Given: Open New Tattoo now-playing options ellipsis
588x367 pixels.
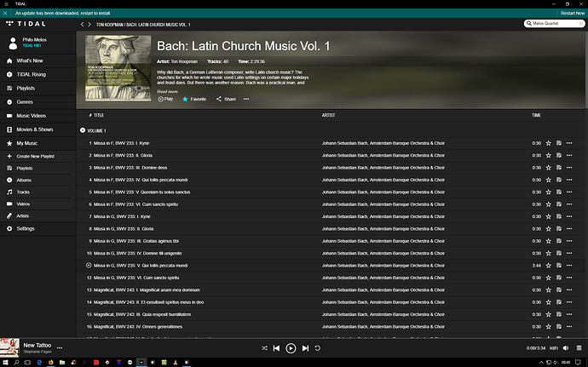Looking at the screenshot, I should click(x=60, y=348).
